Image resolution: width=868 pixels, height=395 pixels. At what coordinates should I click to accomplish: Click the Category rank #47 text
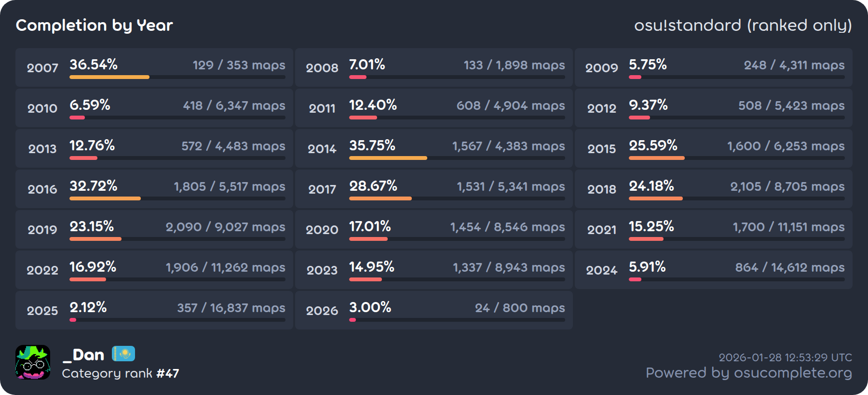point(121,373)
